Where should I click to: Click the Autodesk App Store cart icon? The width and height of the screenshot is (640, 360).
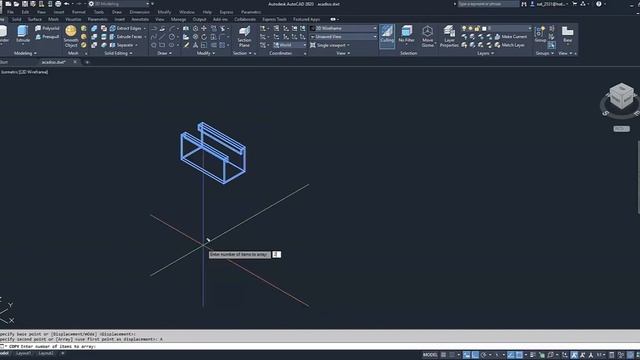pyautogui.click(x=575, y=4)
